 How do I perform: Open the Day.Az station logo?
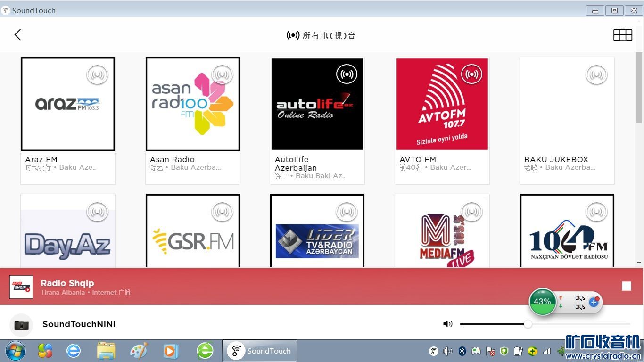pyautogui.click(x=68, y=231)
